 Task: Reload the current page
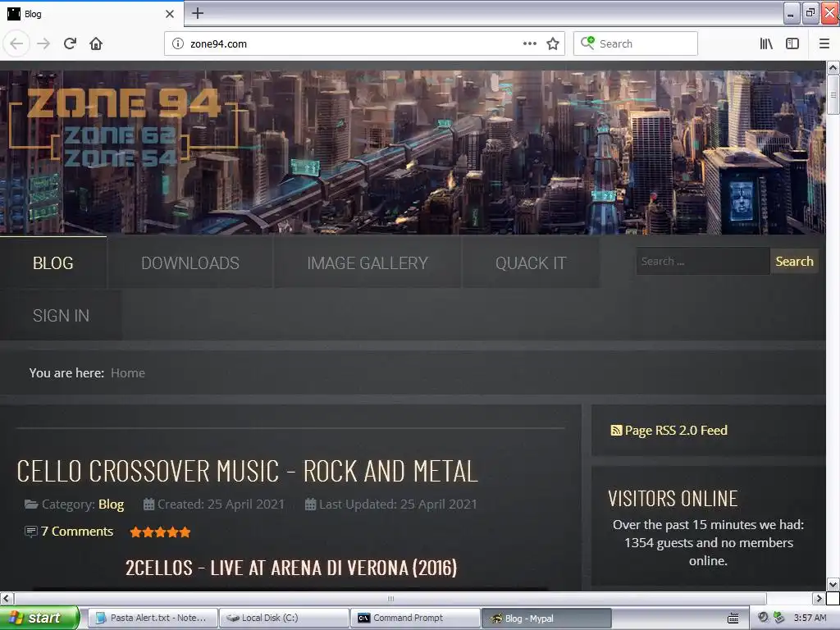pos(70,43)
